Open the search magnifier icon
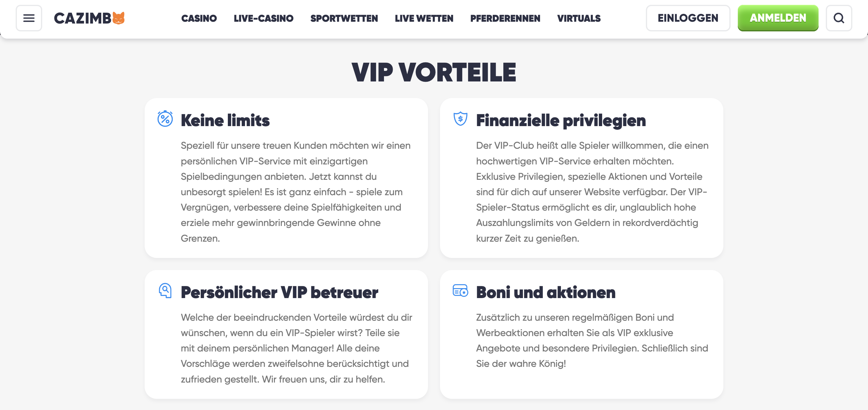The image size is (868, 410). pos(839,18)
